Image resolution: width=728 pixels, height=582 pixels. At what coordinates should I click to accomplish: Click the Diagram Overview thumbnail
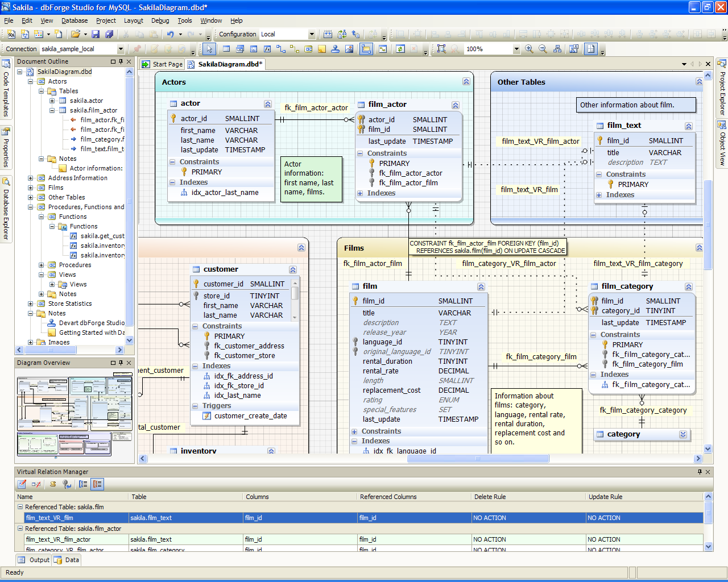click(x=75, y=415)
